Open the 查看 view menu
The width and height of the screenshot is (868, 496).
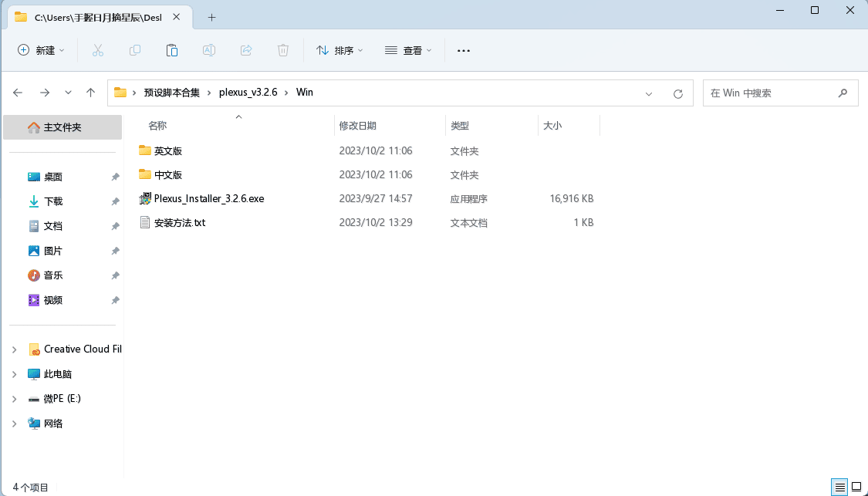[x=408, y=49]
